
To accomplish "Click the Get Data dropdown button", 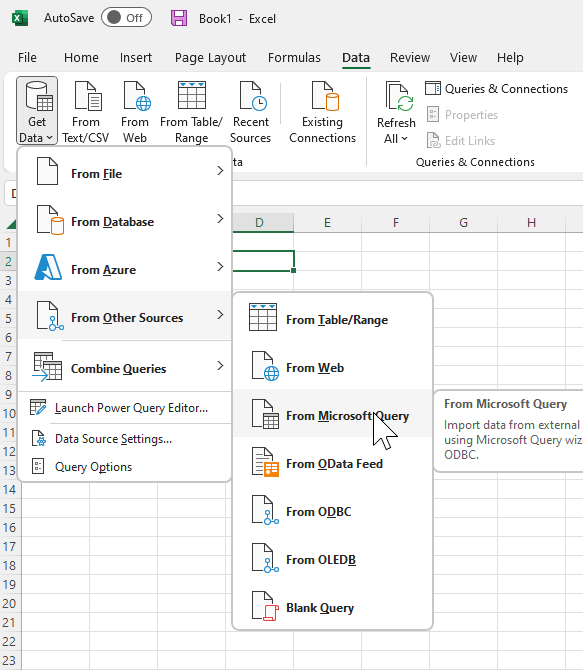I will 37,111.
